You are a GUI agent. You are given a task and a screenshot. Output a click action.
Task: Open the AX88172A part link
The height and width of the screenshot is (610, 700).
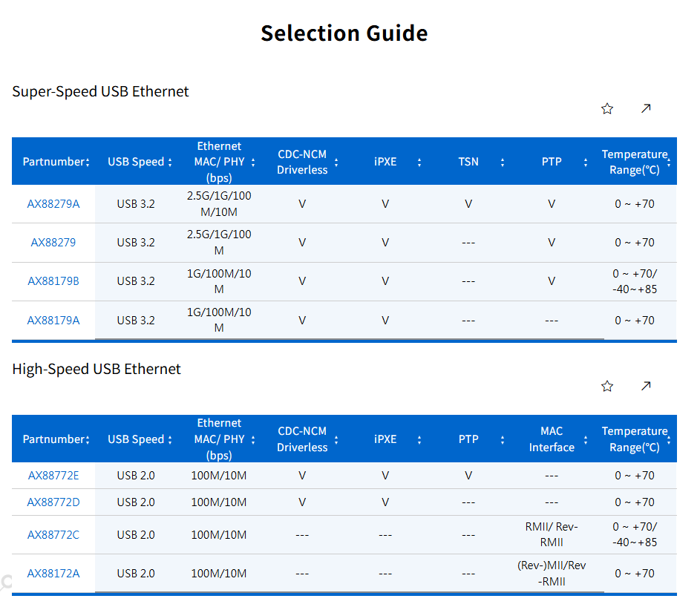pyautogui.click(x=53, y=573)
